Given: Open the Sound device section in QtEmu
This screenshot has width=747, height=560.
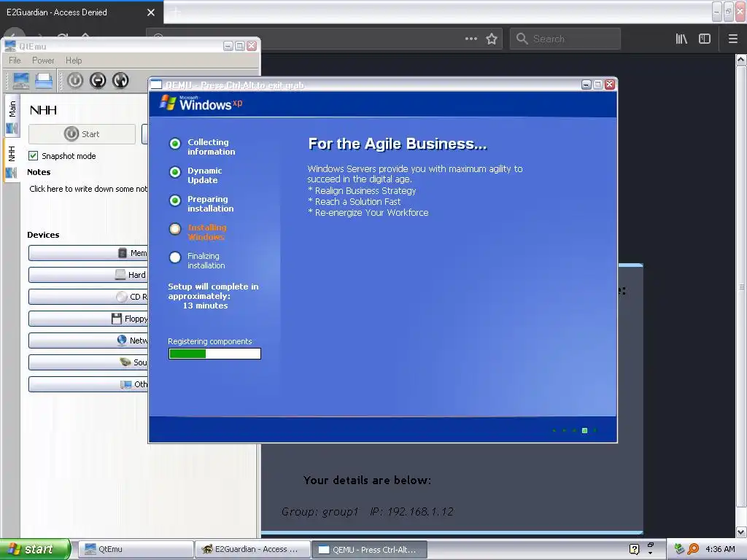Looking at the screenshot, I should pyautogui.click(x=88, y=362).
